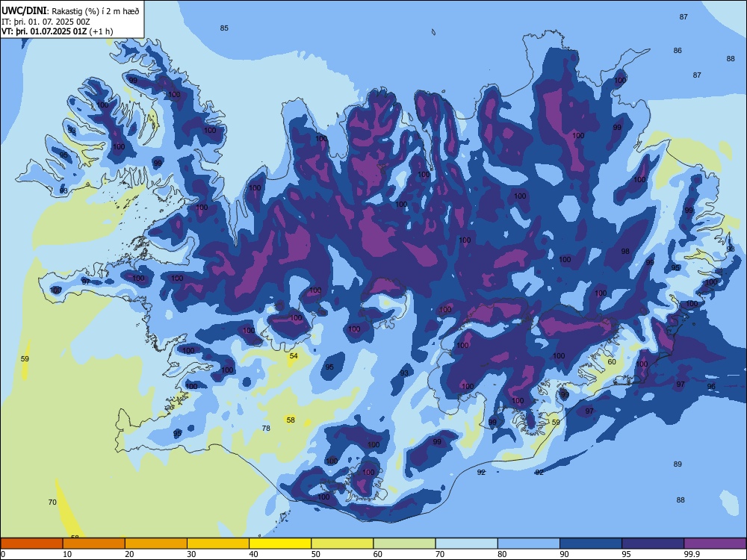Select the bright yellow 40–50 legend swatch
This screenshot has width=747, height=560.
[x=280, y=544]
